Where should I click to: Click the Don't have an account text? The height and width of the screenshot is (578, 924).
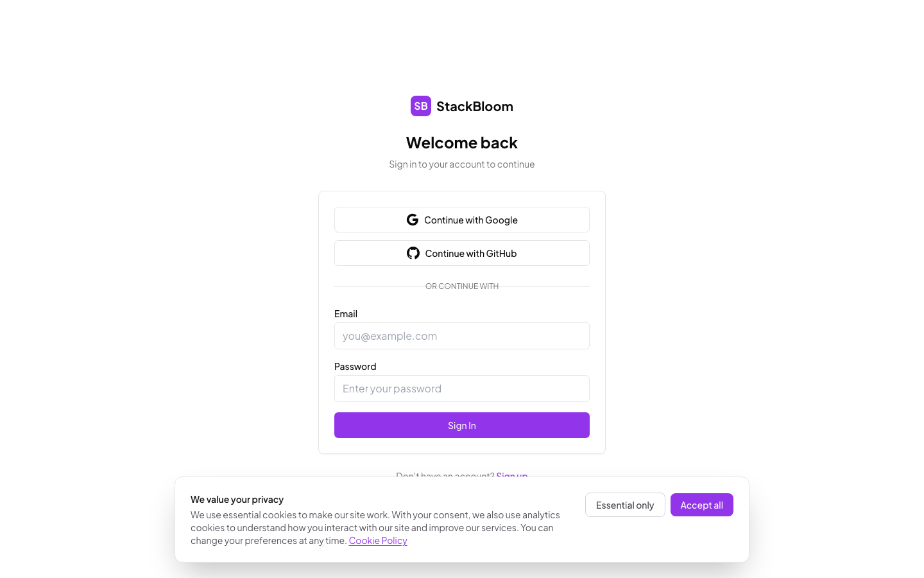(x=445, y=475)
